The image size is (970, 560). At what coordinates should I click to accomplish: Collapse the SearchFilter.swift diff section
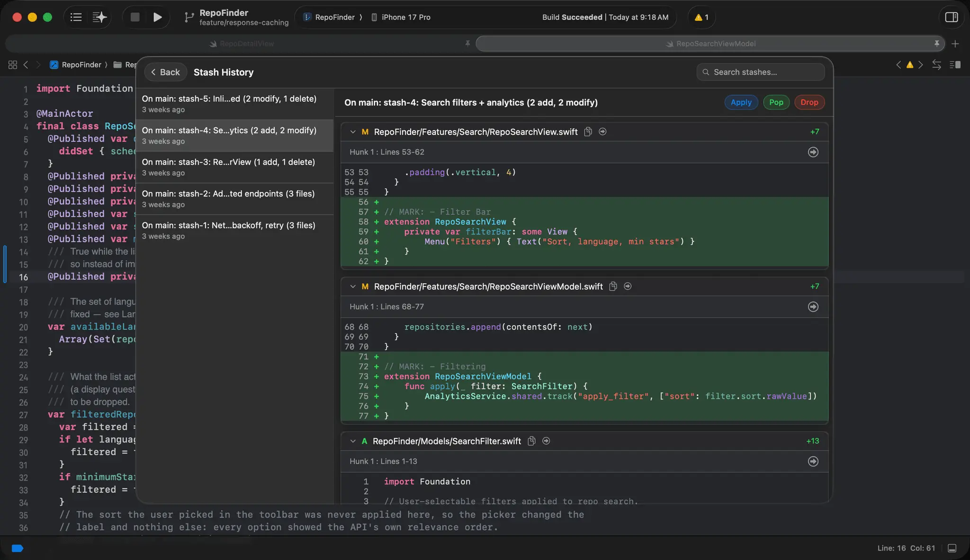pyautogui.click(x=353, y=441)
